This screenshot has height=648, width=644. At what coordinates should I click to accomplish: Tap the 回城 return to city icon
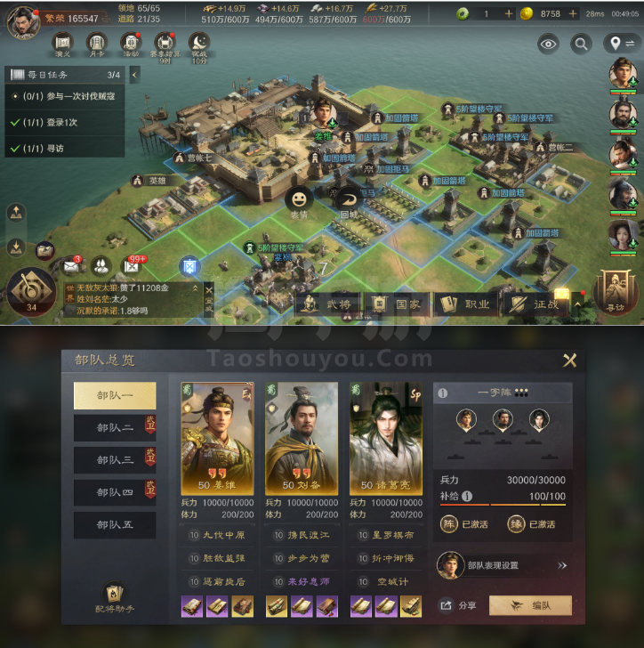(349, 203)
